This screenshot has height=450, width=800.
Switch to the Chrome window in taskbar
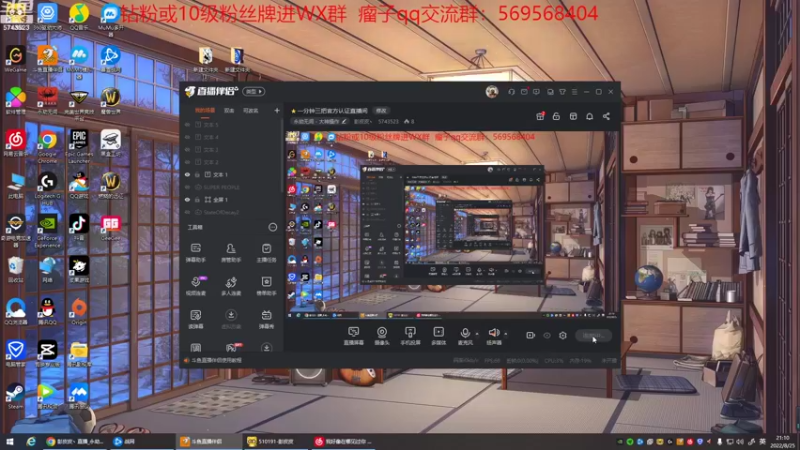[x=74, y=441]
